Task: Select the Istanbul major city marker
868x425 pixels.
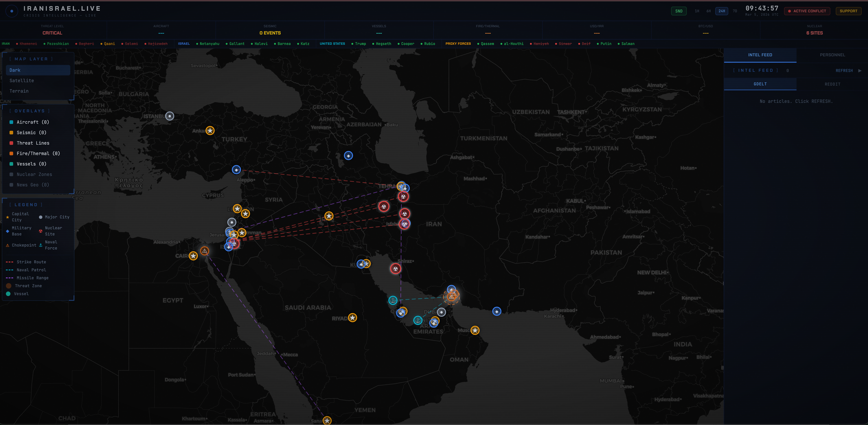Action: pyautogui.click(x=170, y=116)
